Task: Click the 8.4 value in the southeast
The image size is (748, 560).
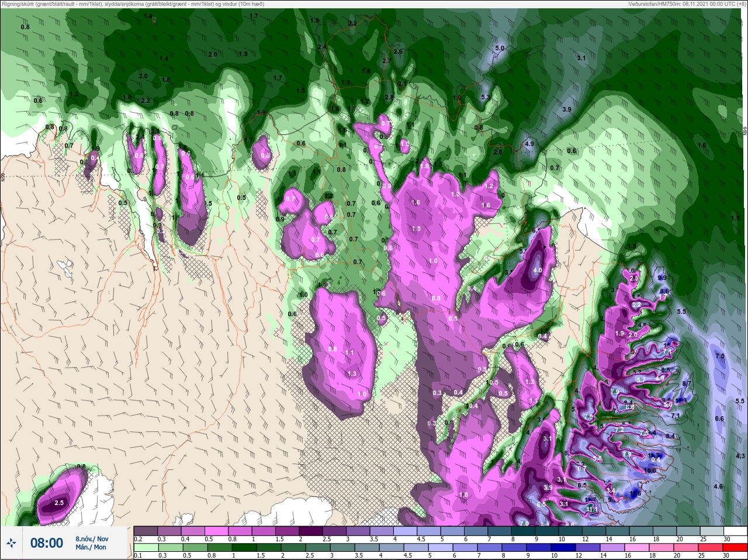Action: [x=670, y=436]
